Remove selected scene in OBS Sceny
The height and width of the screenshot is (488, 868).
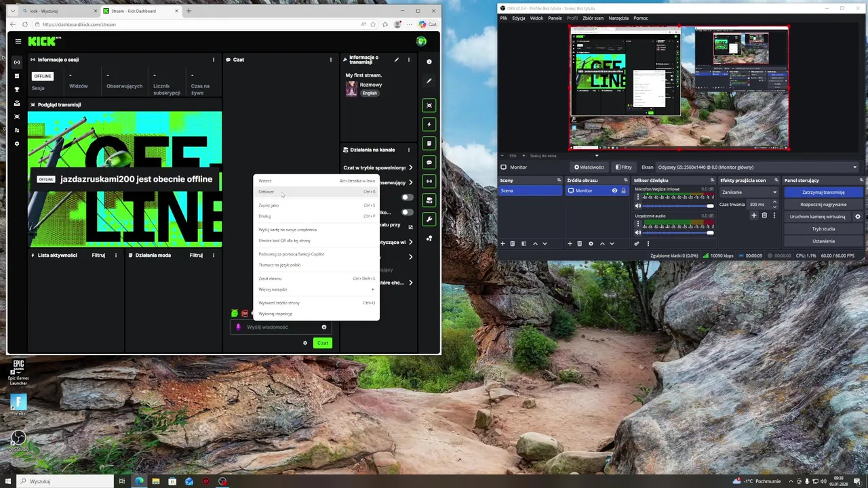pos(513,243)
